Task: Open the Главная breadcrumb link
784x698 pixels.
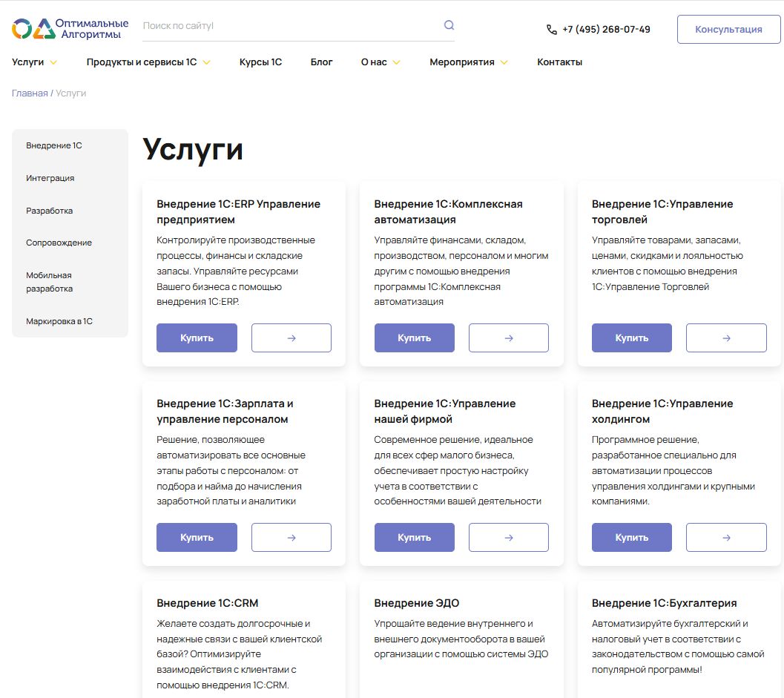Action: [x=28, y=93]
